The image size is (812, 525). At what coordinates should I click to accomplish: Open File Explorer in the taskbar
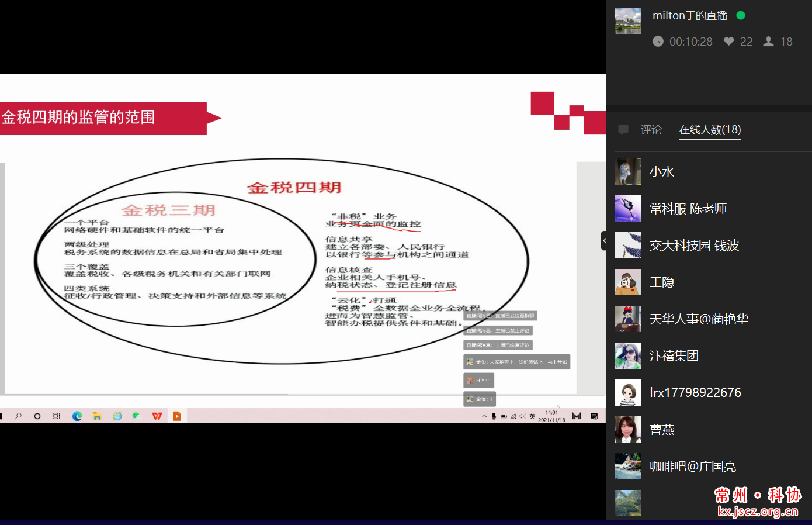(97, 416)
